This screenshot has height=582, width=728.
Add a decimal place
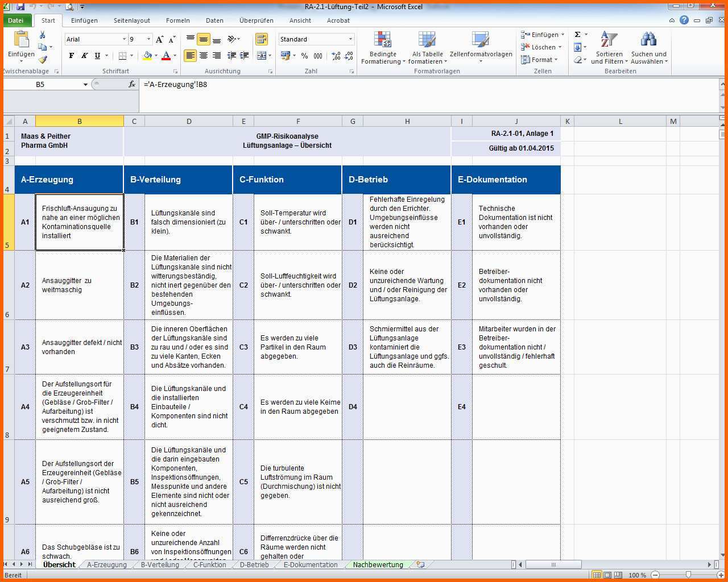(336, 56)
